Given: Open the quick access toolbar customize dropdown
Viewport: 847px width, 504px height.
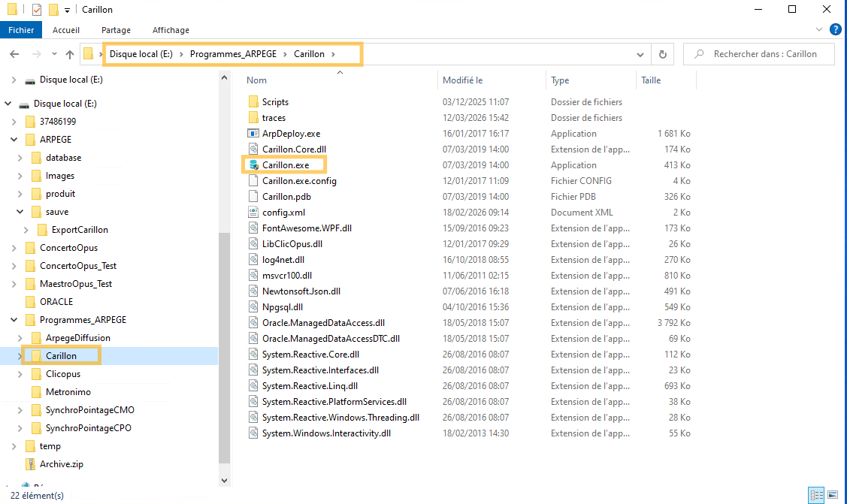Looking at the screenshot, I should pyautogui.click(x=67, y=10).
